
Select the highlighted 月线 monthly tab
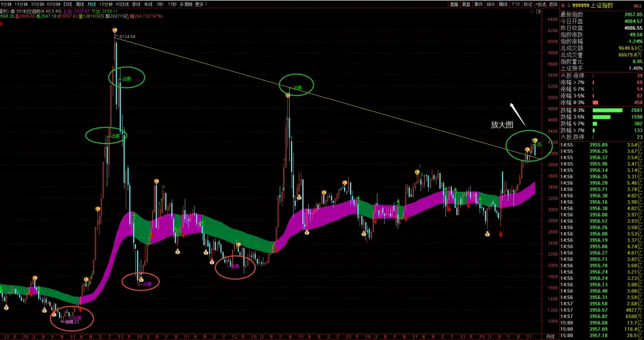coord(92,4)
